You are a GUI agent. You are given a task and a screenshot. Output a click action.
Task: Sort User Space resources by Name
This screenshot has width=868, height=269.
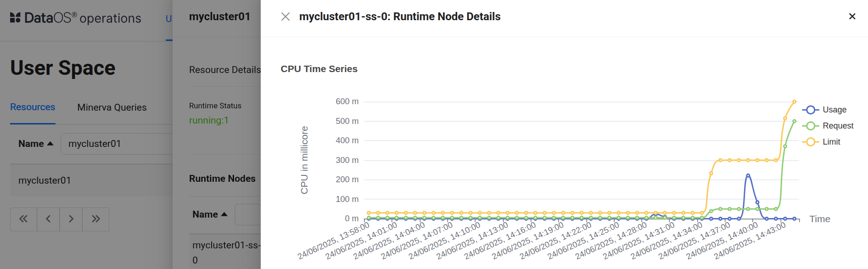click(x=36, y=144)
